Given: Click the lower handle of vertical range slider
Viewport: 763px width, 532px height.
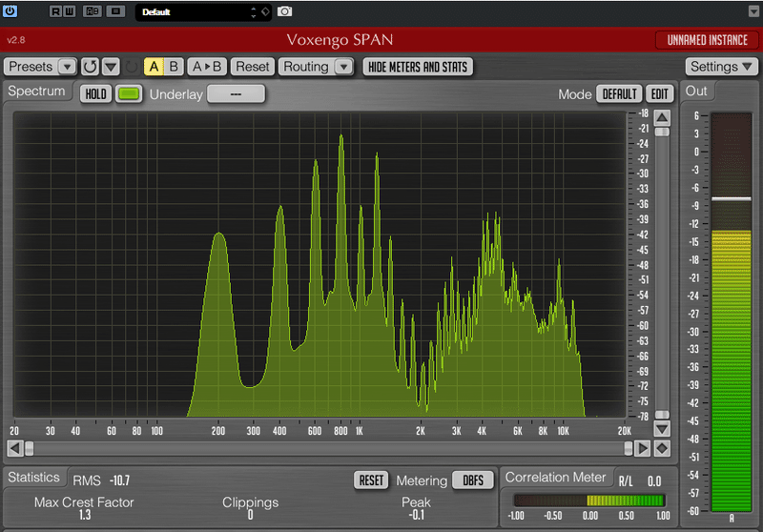Looking at the screenshot, I should click(x=662, y=415).
